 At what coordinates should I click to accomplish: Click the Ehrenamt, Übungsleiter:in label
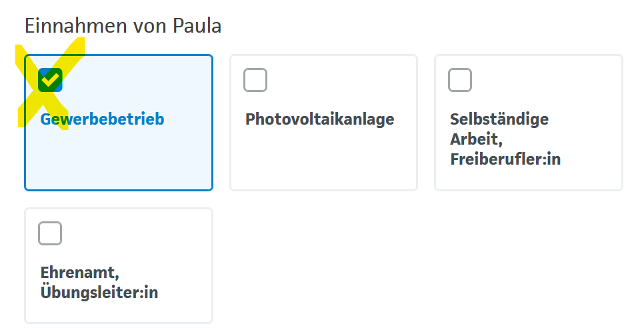pyautogui.click(x=99, y=283)
